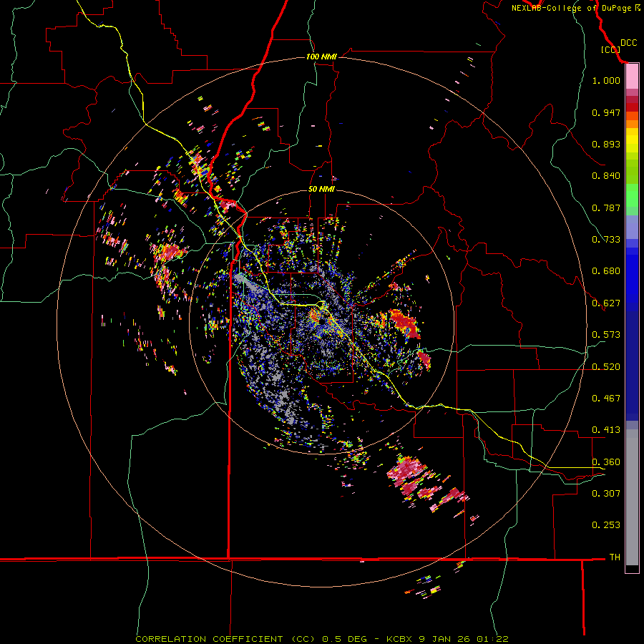Click the 0.360 scale value
The height and width of the screenshot is (644, 644).
pyautogui.click(x=606, y=462)
